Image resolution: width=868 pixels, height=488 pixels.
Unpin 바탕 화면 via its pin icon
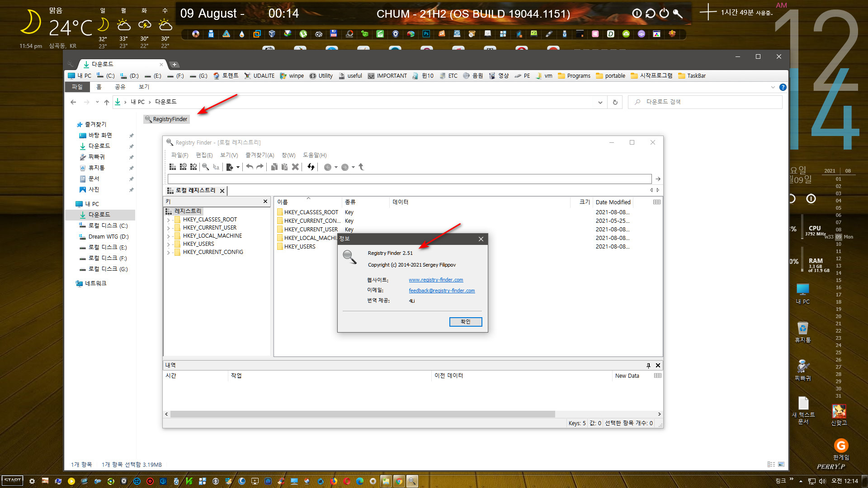(131, 136)
